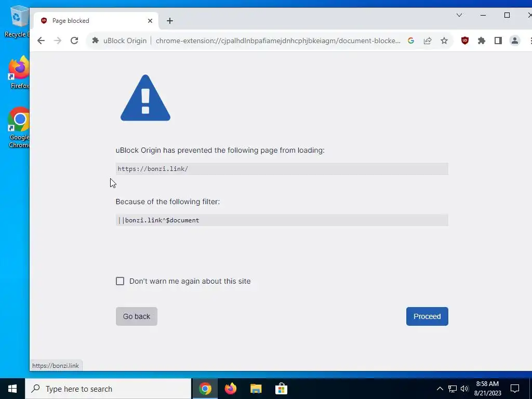
Task: Toggle the Chrome side panel
Action: (498, 41)
